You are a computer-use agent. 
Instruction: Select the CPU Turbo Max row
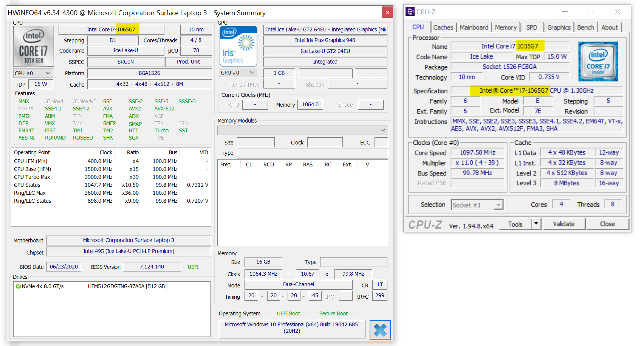(x=111, y=177)
